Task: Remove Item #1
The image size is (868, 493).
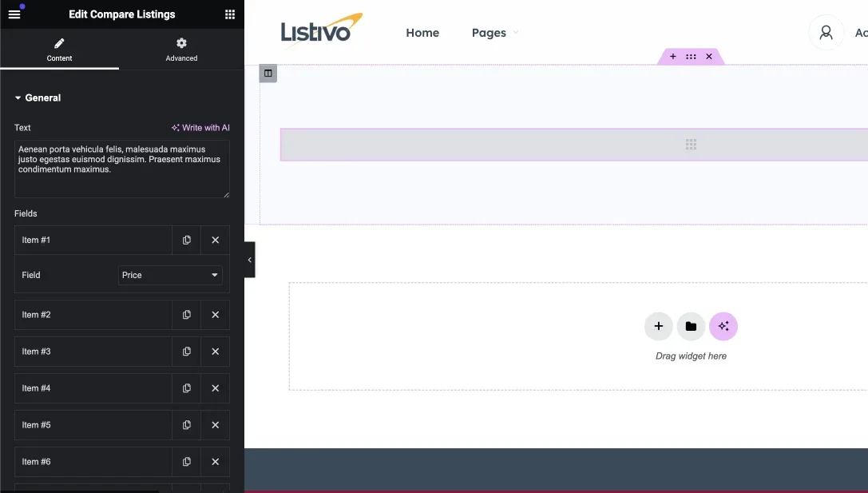Action: point(216,240)
